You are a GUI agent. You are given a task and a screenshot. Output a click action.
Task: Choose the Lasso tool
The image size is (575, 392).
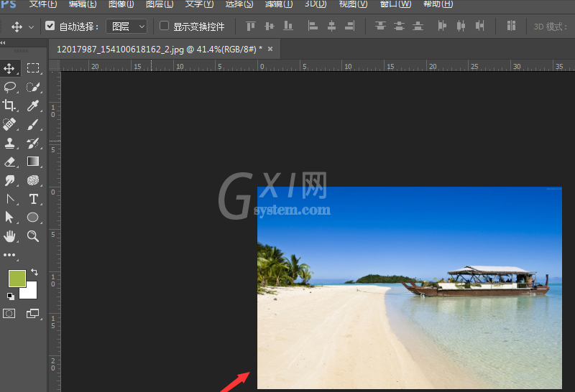click(9, 87)
